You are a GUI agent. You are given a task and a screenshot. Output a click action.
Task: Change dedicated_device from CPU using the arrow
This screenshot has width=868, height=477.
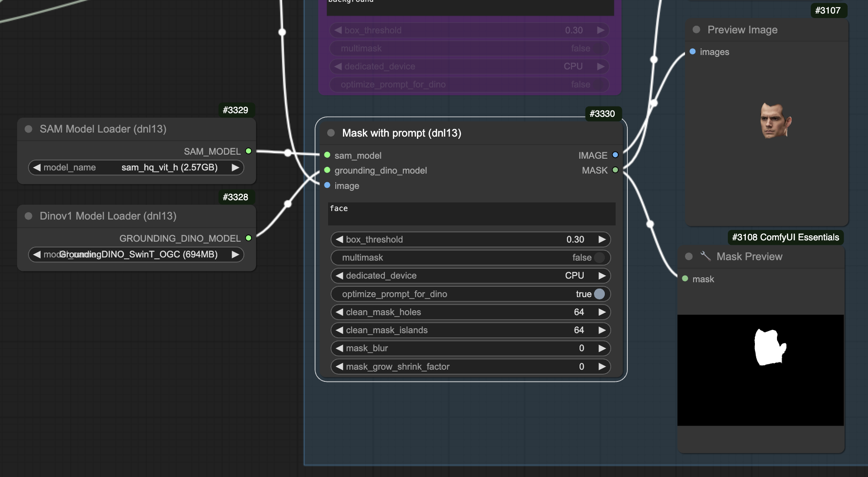point(602,275)
